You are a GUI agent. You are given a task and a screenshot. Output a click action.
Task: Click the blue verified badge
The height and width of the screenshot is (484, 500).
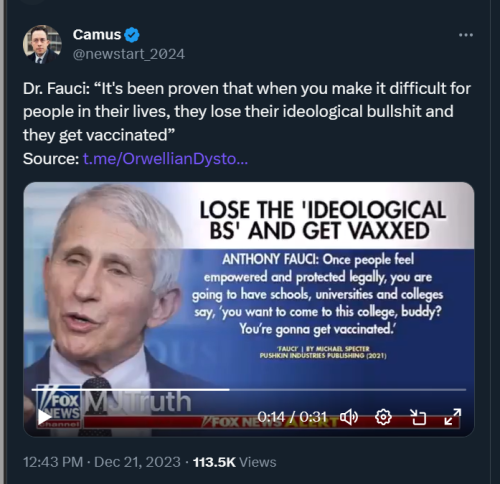click(132, 35)
